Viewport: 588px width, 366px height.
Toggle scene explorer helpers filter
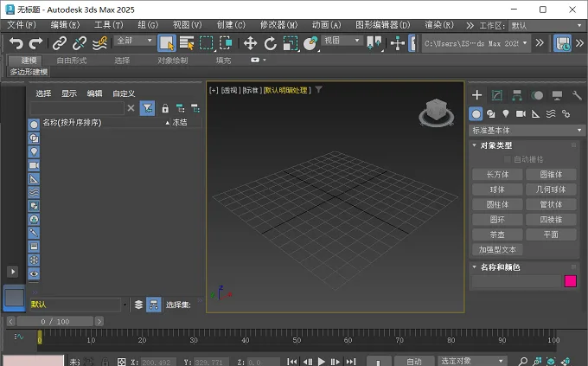pos(34,179)
